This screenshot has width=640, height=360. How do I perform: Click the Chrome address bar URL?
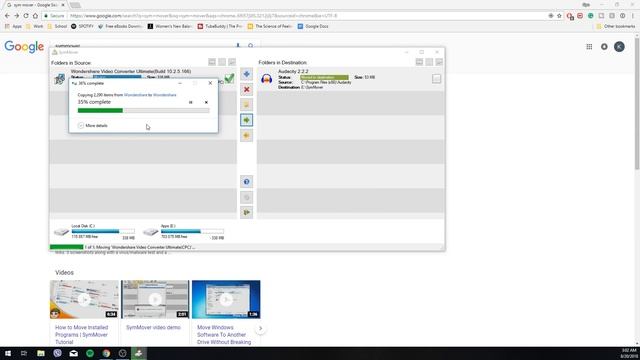(203, 16)
